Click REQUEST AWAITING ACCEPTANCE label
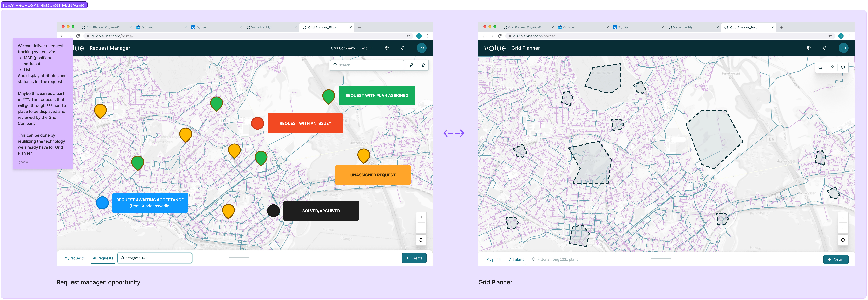 (x=150, y=203)
